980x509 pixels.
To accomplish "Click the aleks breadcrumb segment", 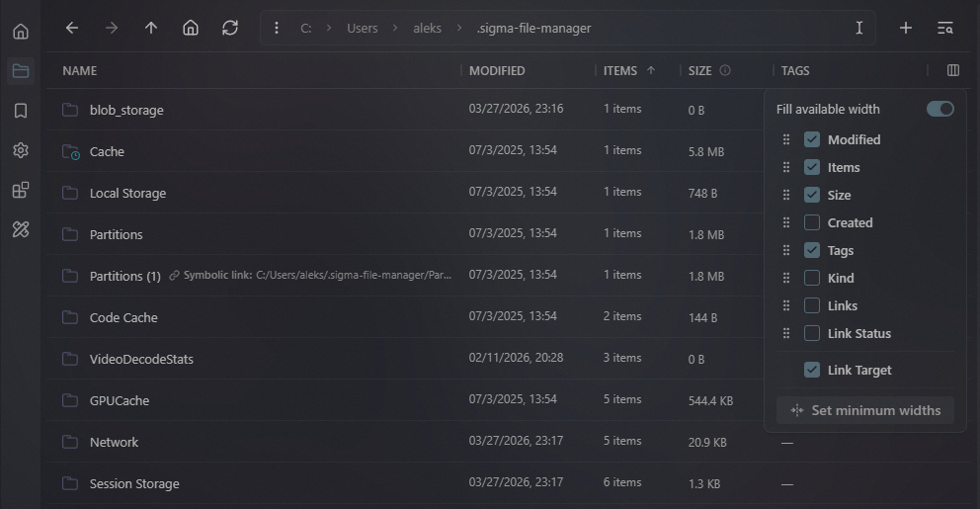I will [x=428, y=28].
